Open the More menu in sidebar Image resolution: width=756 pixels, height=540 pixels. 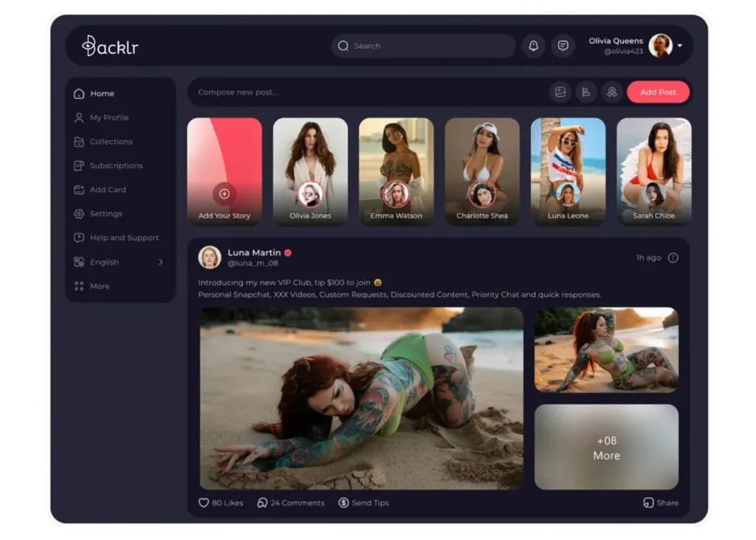(99, 287)
